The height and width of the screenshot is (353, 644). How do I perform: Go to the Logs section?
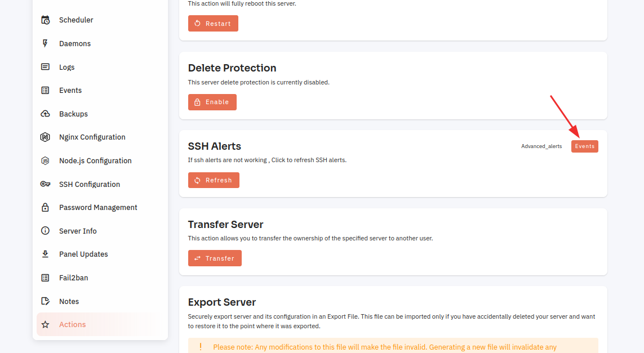100,67
